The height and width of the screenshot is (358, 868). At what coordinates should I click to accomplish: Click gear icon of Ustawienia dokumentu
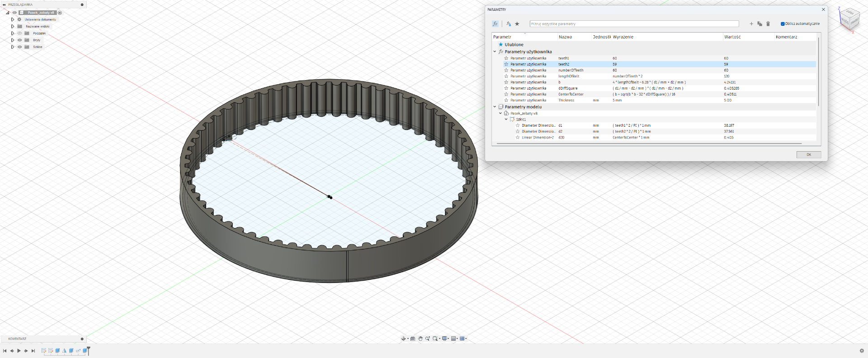[19, 19]
